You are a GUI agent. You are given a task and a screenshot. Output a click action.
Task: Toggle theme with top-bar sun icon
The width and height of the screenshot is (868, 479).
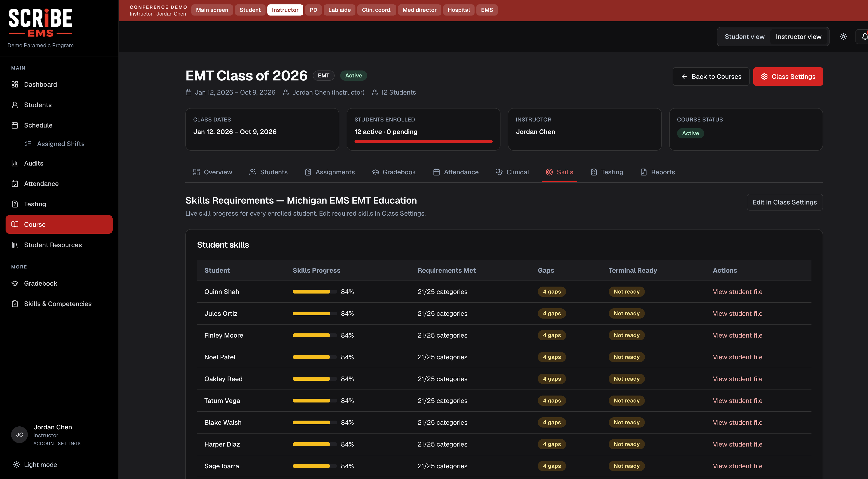pyautogui.click(x=843, y=37)
